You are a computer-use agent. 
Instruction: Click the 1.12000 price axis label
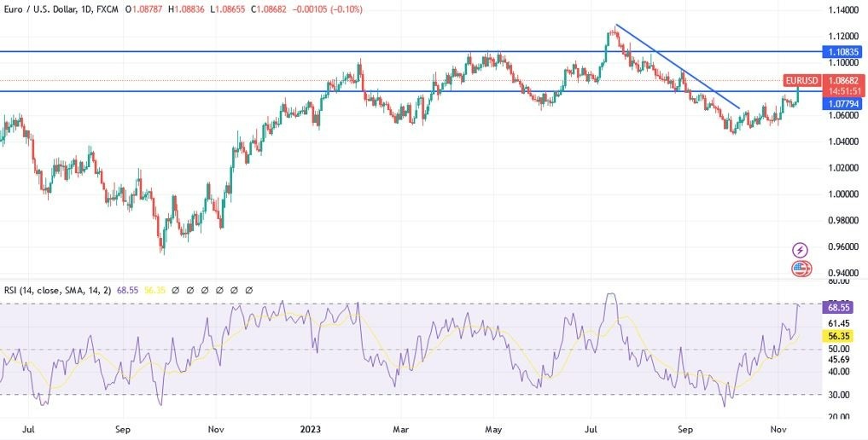point(843,36)
